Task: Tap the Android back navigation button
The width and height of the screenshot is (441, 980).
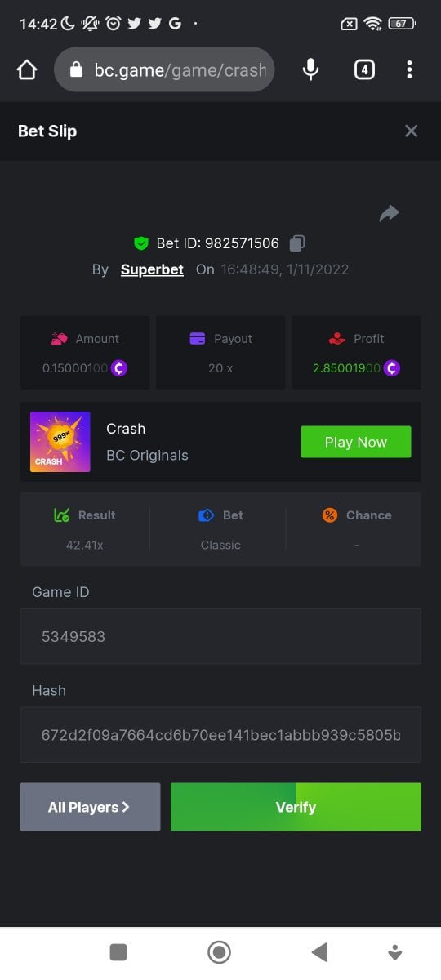Action: [x=320, y=951]
